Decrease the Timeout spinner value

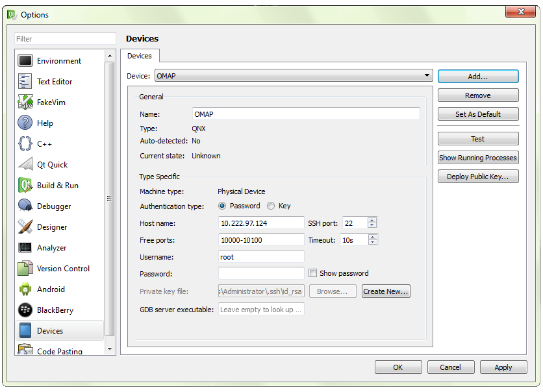pos(372,243)
